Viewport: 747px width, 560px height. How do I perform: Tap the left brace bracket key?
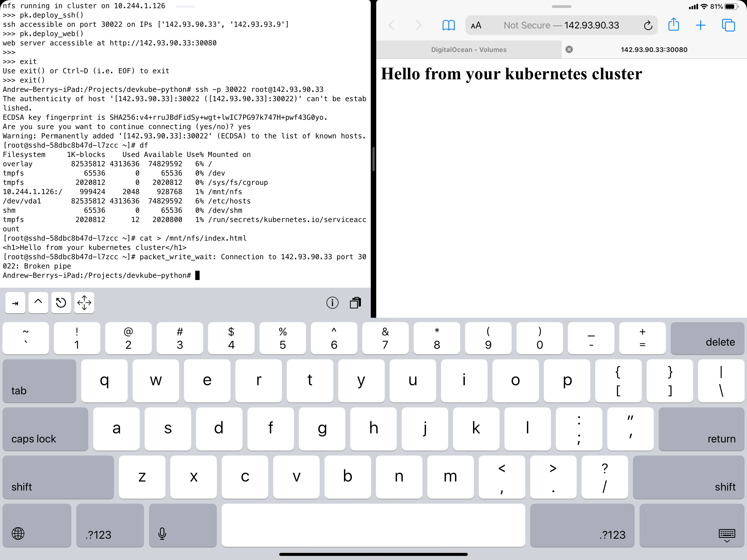coord(618,381)
